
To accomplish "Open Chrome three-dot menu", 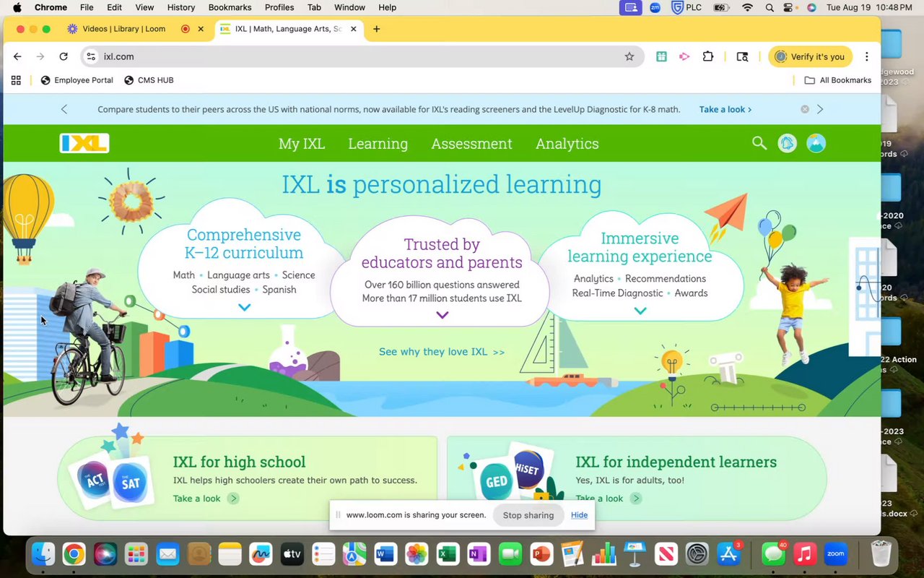I will coord(867,56).
